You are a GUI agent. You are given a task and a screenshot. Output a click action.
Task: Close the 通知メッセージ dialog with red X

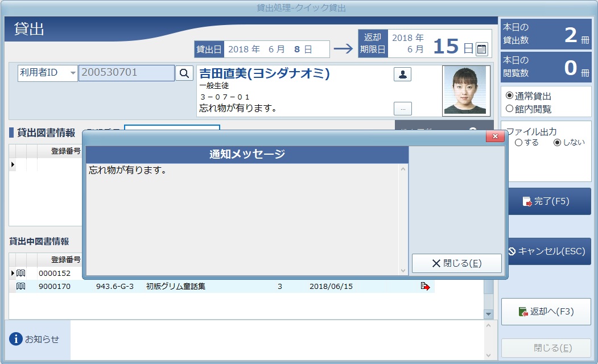point(495,136)
